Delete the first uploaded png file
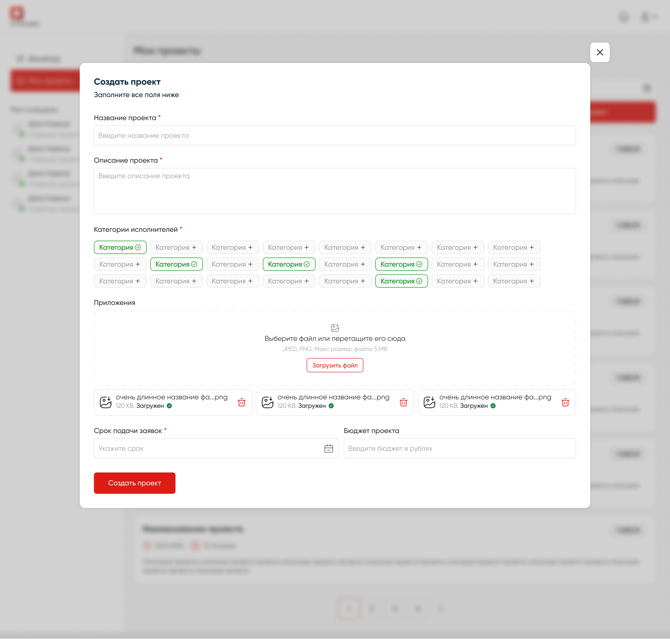 click(x=242, y=402)
